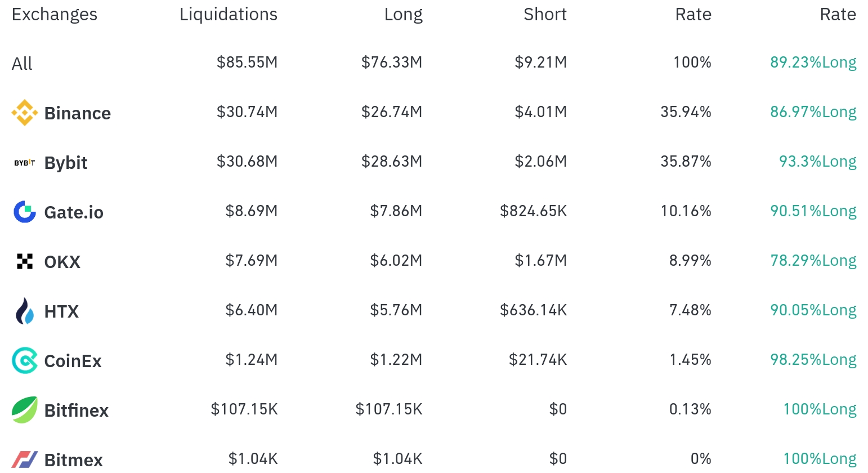The width and height of the screenshot is (868, 473).
Task: Open the Binance exchange name link
Action: [78, 113]
